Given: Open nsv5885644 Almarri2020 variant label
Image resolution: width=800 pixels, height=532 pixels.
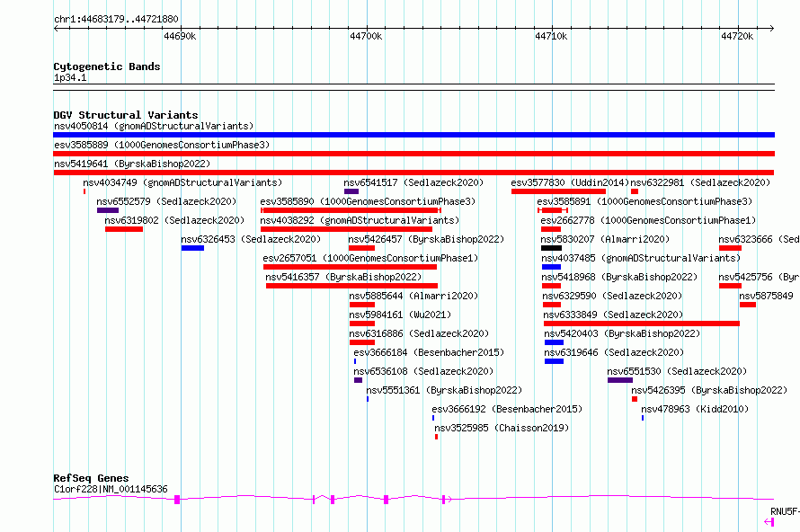Looking at the screenshot, I should click(x=413, y=296).
